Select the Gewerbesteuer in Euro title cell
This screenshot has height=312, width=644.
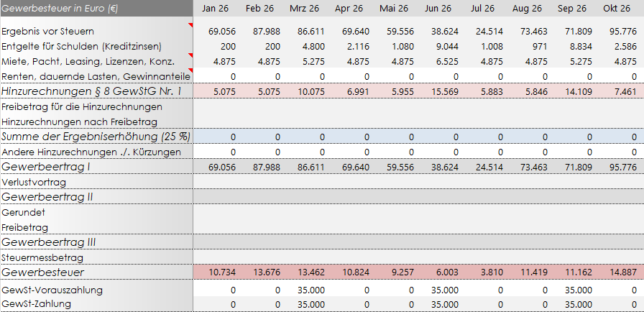(x=61, y=8)
